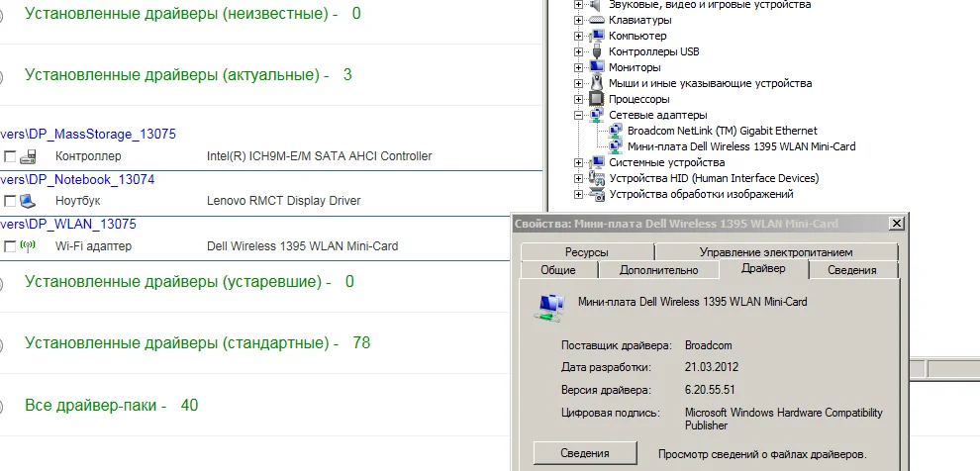980x471 pixels.
Task: Open the DP_MassStorage_13075 driver pack link
Action: (88, 134)
